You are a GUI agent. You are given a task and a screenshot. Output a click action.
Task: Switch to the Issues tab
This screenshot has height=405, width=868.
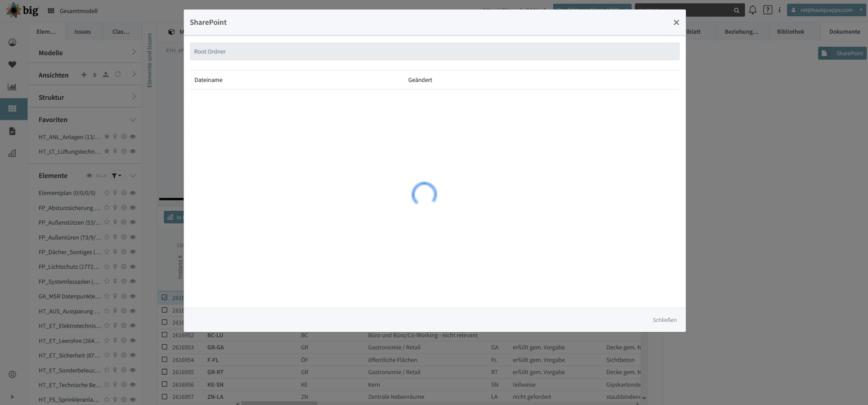point(83,32)
